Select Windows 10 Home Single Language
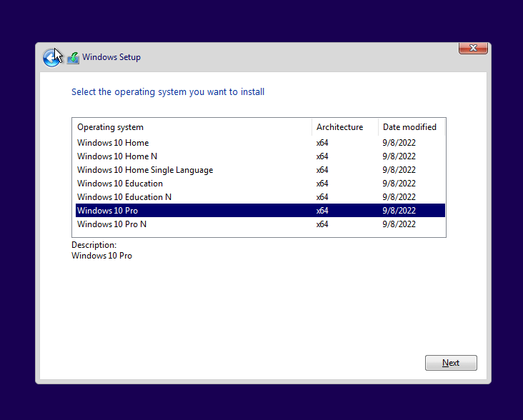This screenshot has width=523, height=420. 260,170
